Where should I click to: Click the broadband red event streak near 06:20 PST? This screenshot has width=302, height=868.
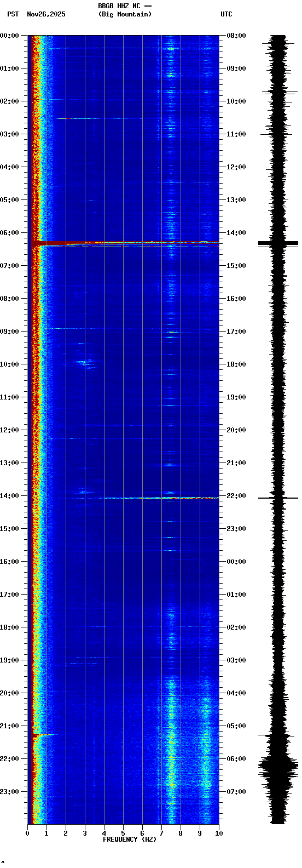tap(125, 243)
